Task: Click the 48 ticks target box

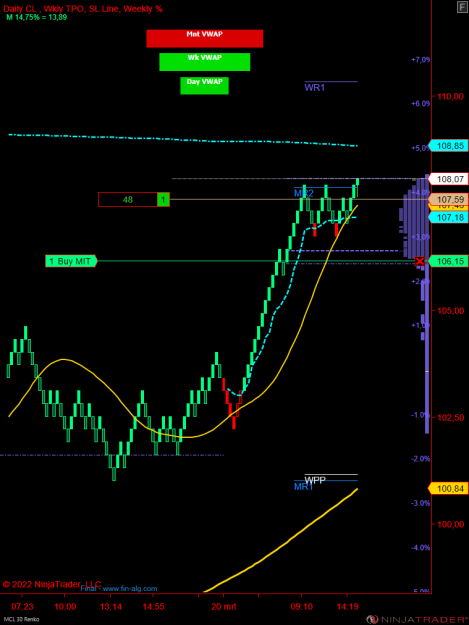Action: [x=128, y=200]
